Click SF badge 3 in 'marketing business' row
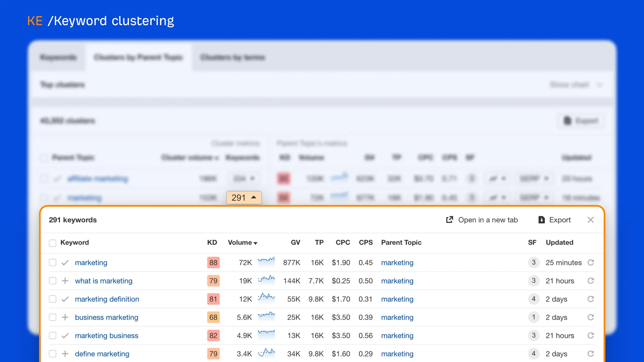 coord(534,335)
